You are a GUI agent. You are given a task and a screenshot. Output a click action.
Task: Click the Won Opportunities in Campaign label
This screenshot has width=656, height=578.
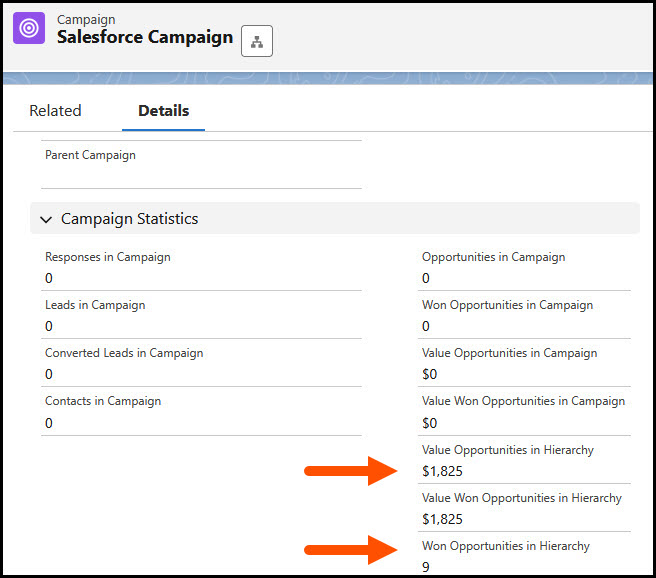click(507, 305)
